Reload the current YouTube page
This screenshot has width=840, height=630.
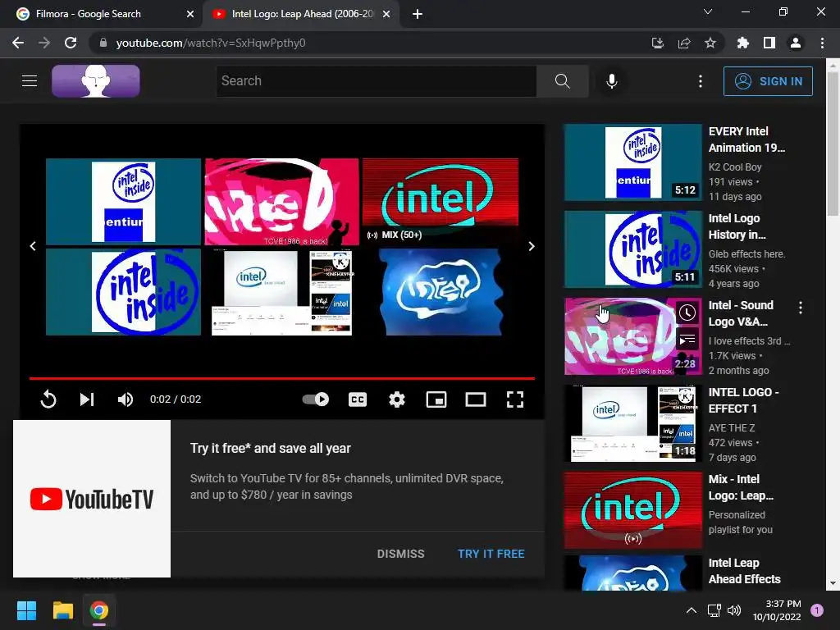tap(71, 43)
